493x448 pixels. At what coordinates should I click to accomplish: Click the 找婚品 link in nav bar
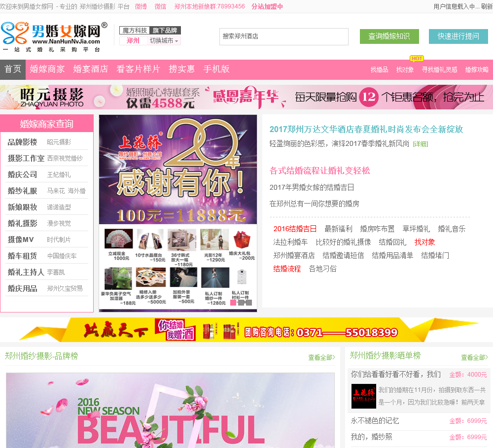click(379, 69)
